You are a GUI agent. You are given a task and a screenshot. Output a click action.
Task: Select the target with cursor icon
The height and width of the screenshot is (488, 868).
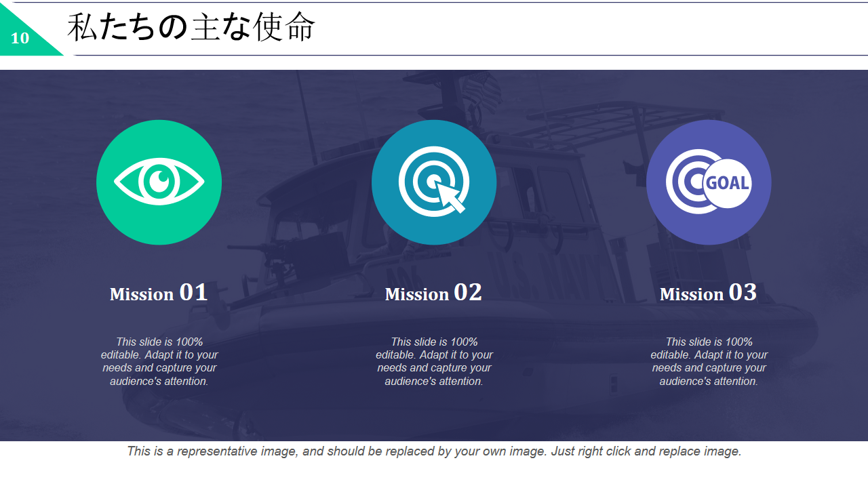point(434,181)
